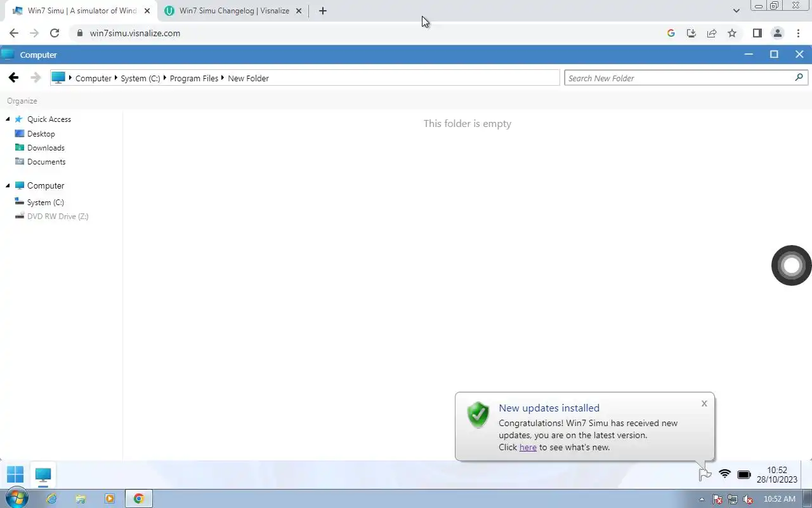Click the Chrome icon on host taskbar
812x508 pixels.
138,499
